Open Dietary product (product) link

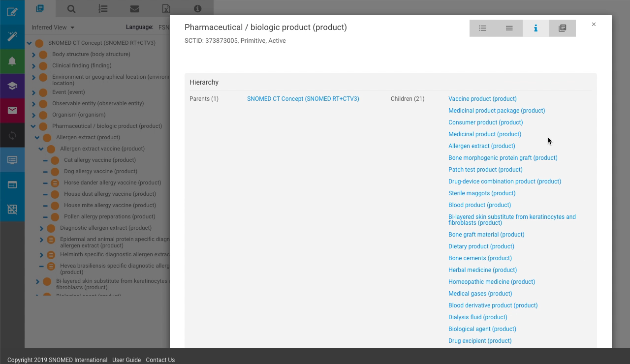pos(481,246)
